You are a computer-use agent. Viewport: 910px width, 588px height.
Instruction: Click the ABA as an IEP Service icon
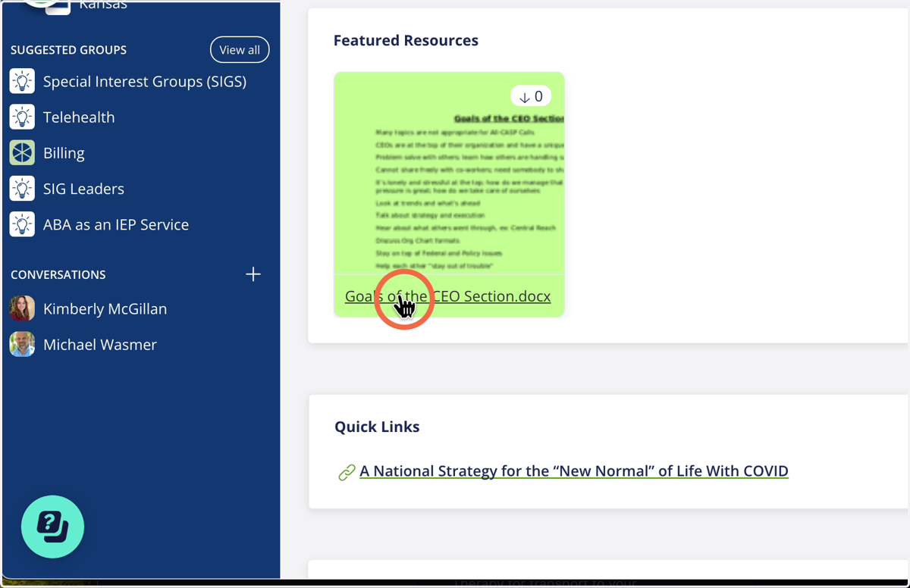click(x=22, y=224)
